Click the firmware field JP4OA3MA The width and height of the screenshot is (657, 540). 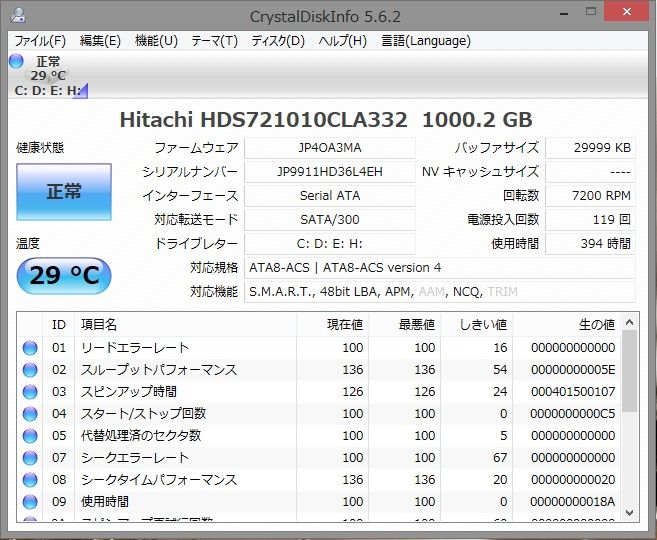330,148
